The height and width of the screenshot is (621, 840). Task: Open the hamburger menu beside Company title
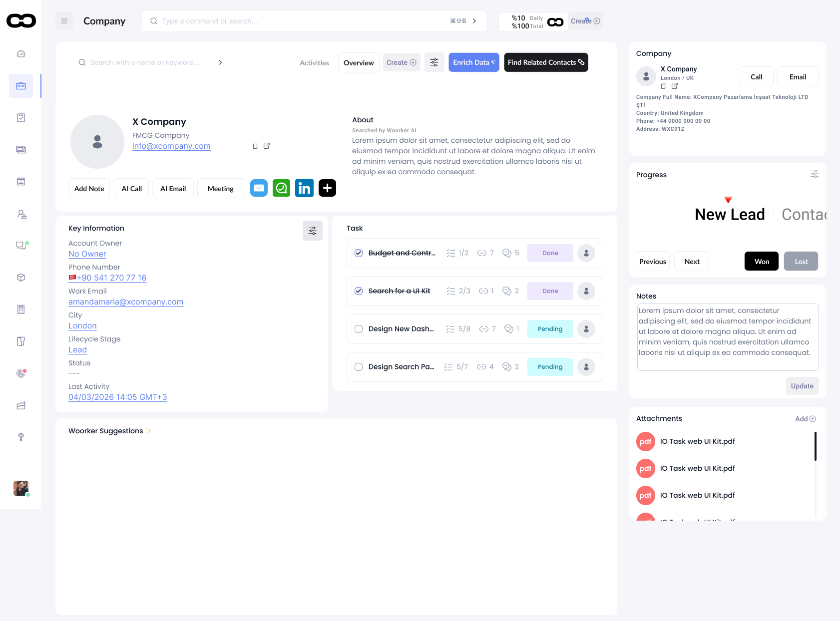[x=64, y=21]
